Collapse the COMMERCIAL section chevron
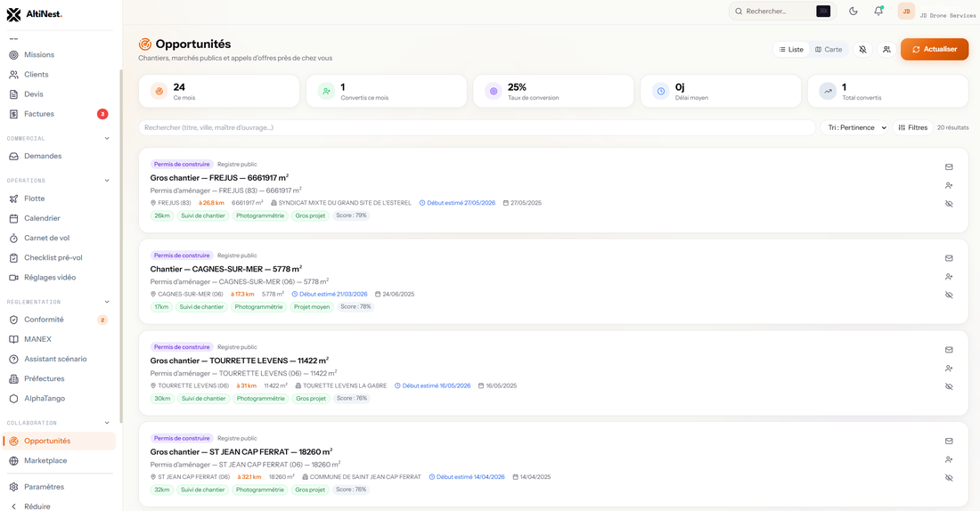 point(107,139)
